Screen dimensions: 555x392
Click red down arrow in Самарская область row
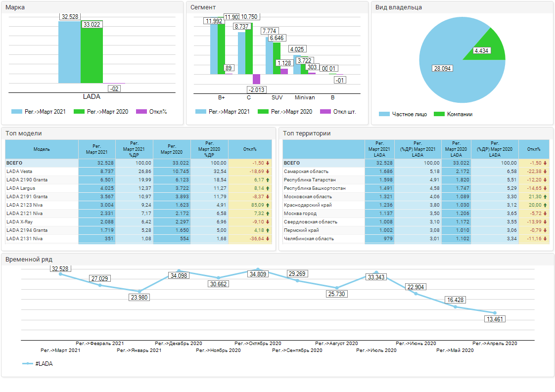tap(545, 172)
